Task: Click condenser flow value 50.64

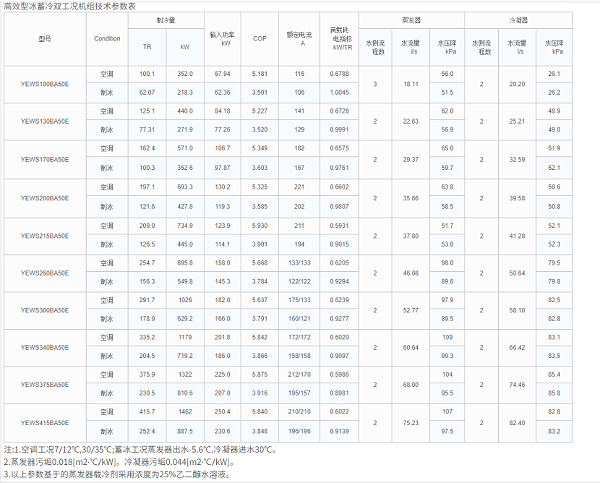Action: pos(517,273)
